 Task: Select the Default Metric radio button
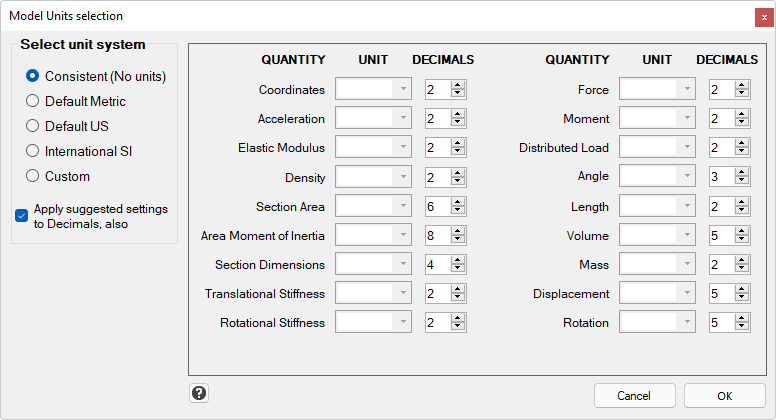pyautogui.click(x=32, y=101)
